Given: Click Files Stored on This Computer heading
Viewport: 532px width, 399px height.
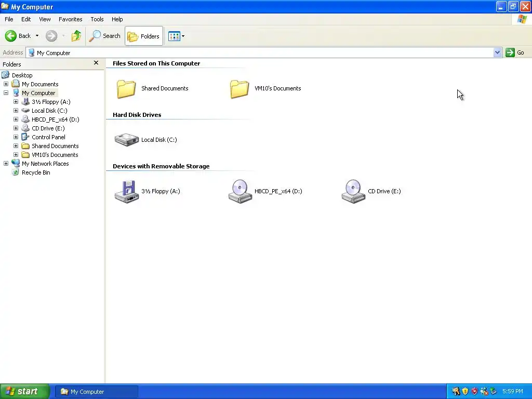Looking at the screenshot, I should pyautogui.click(x=156, y=63).
